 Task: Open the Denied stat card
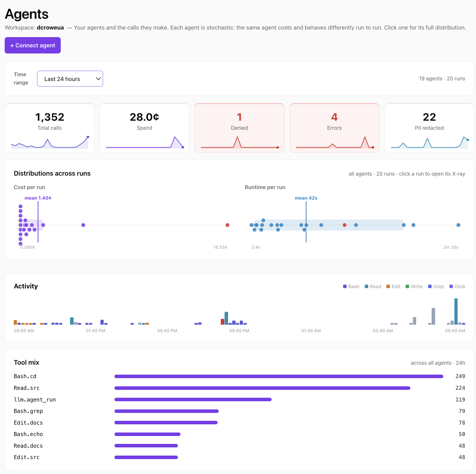pyautogui.click(x=239, y=128)
